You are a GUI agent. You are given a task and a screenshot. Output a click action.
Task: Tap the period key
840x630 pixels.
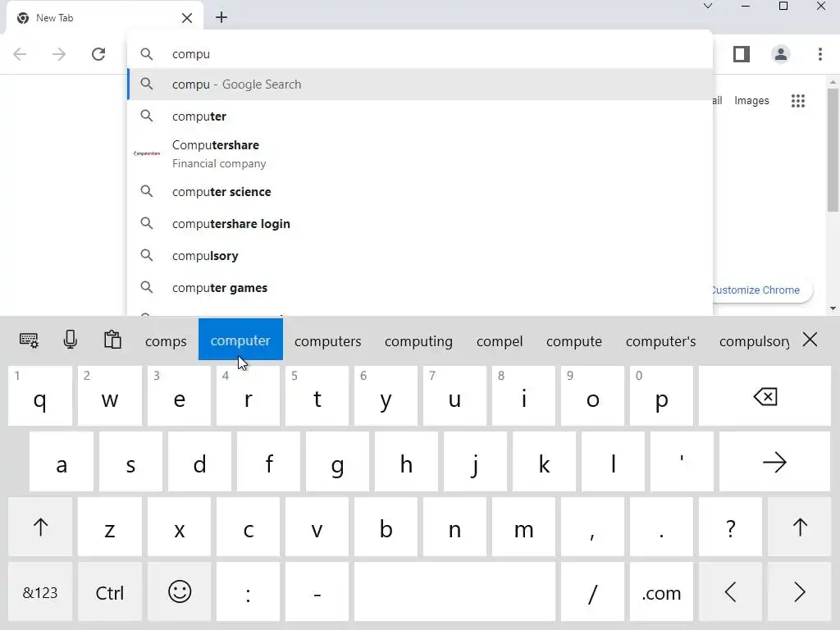(x=662, y=527)
